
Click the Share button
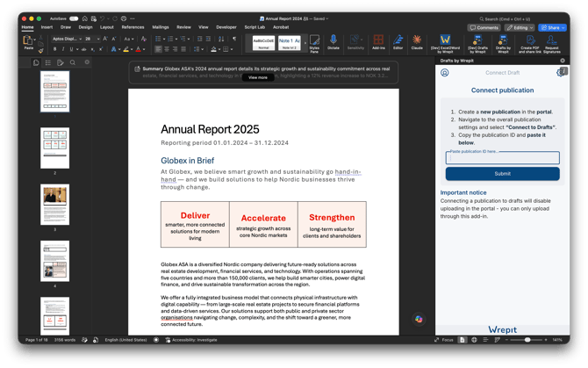(552, 28)
